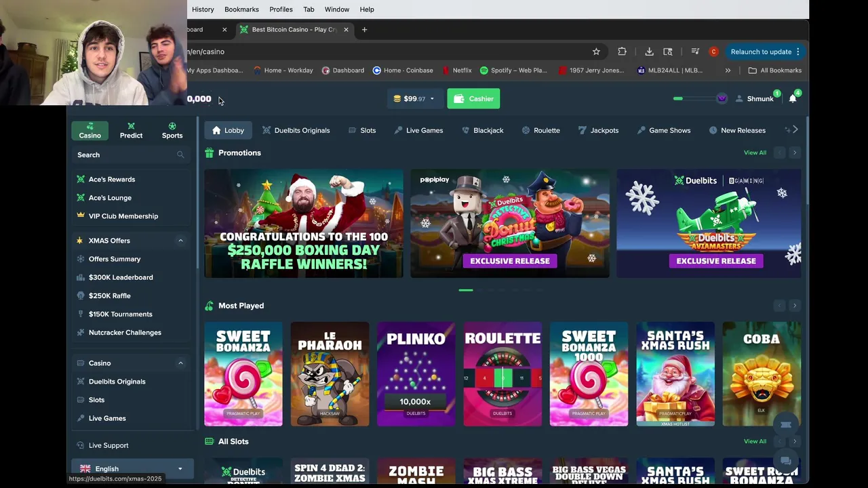Open the tab search media icon
The height and width of the screenshot is (488, 868).
pyautogui.click(x=695, y=52)
